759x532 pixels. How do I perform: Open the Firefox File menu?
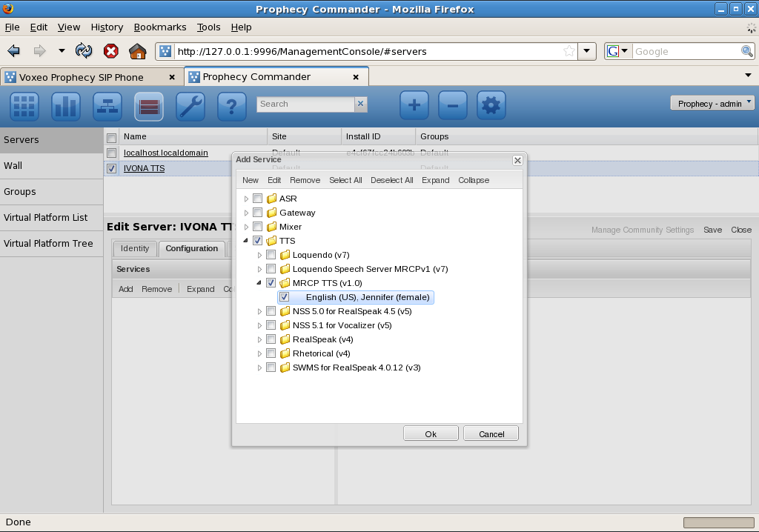tap(12, 27)
